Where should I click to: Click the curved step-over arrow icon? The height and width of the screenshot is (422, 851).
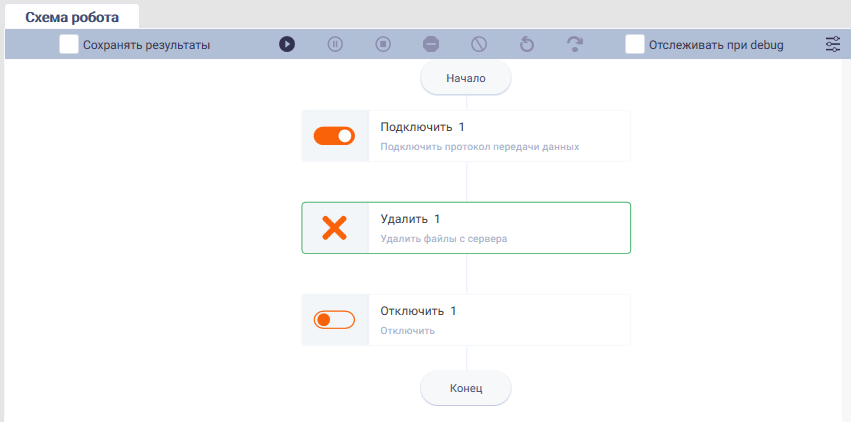575,44
